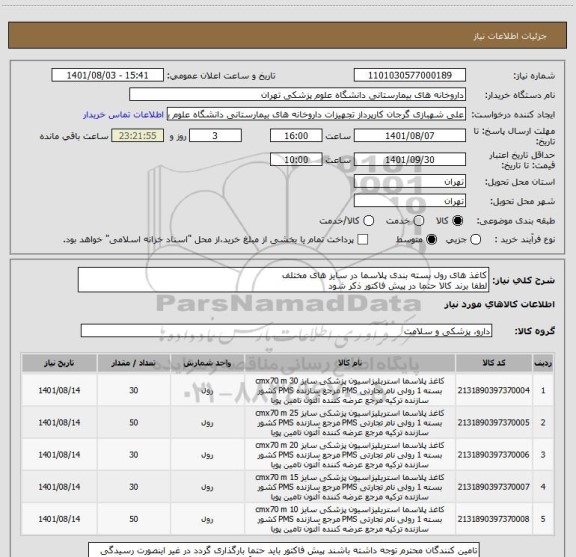
Task: Click the واحد شمارش column header
Action: pos(207,363)
